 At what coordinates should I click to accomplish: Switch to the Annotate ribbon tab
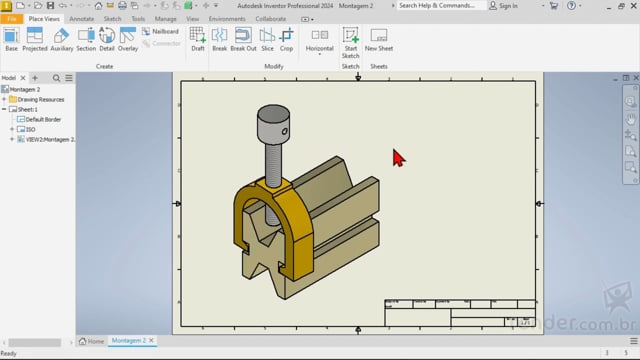coord(81,19)
